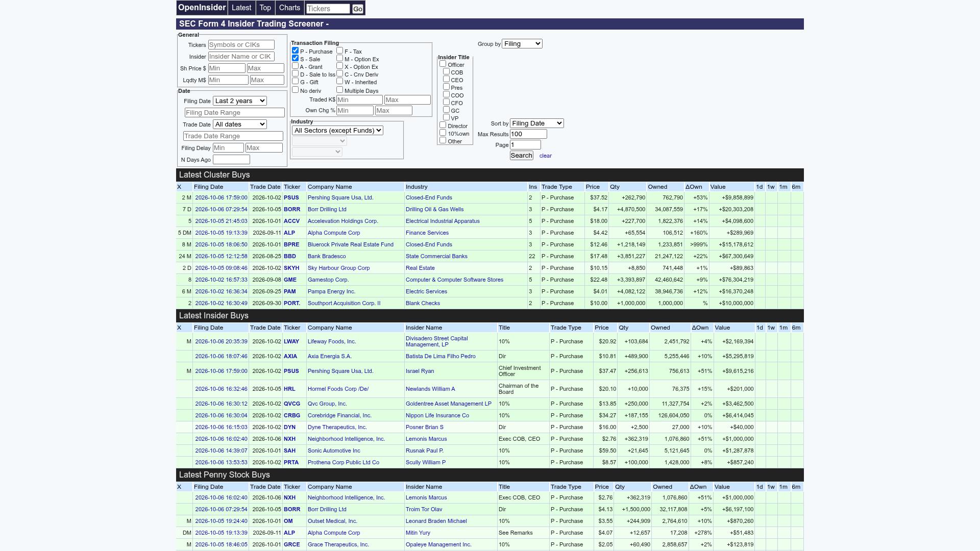Open the Top menu item

click(265, 8)
